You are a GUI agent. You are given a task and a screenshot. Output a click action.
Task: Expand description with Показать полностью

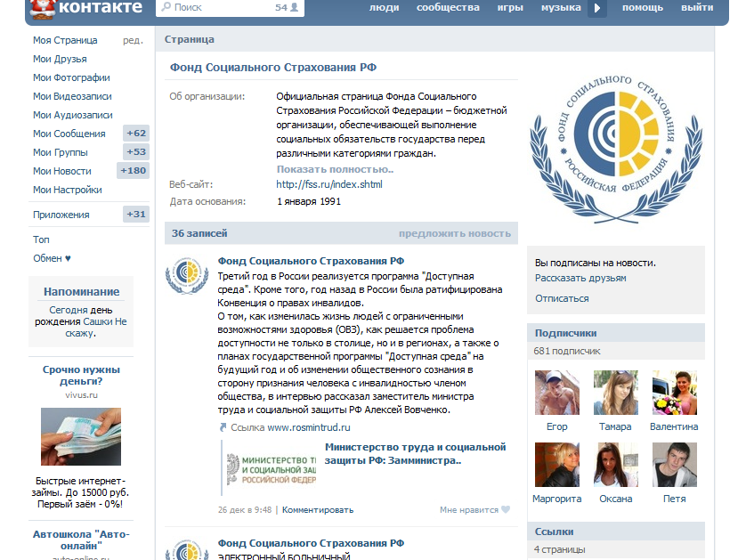[x=335, y=169]
